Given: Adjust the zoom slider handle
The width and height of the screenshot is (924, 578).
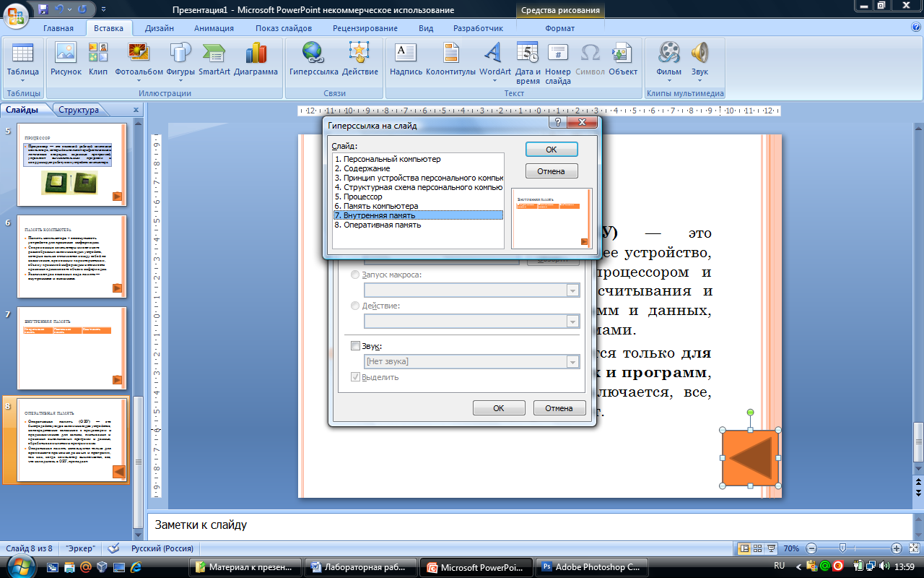Looking at the screenshot, I should click(842, 548).
